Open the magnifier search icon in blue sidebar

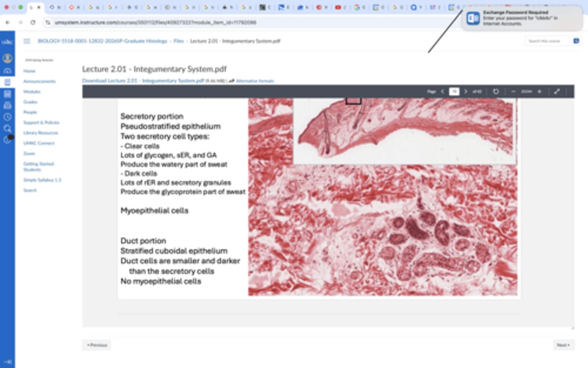(7, 128)
